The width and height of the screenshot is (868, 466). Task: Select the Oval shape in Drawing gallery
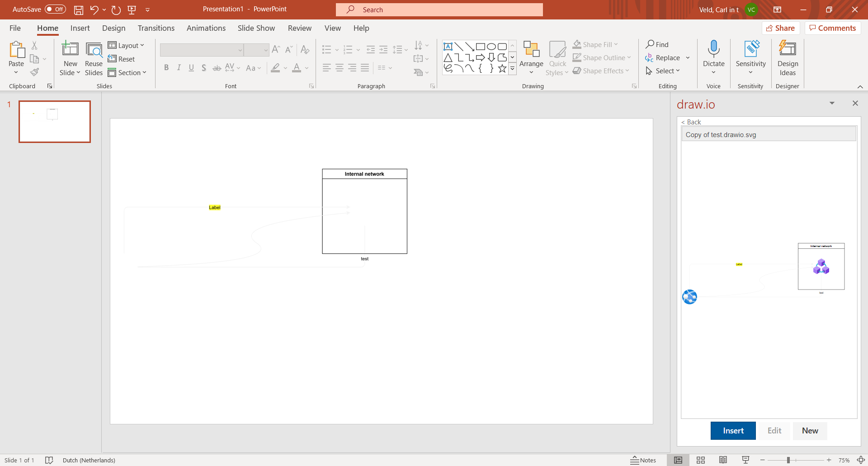[491, 46]
